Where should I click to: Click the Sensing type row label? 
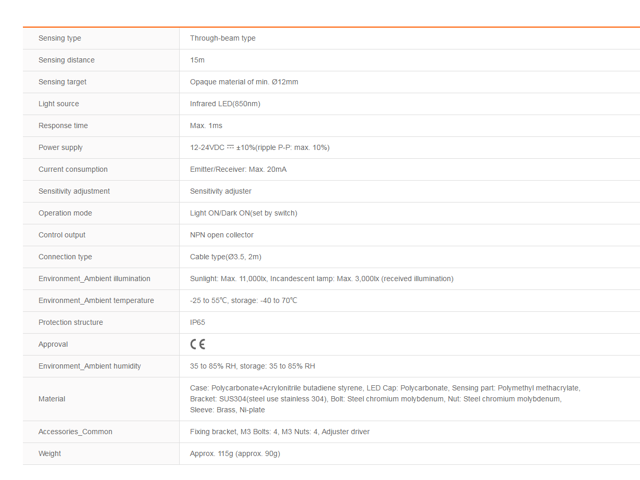click(x=60, y=38)
